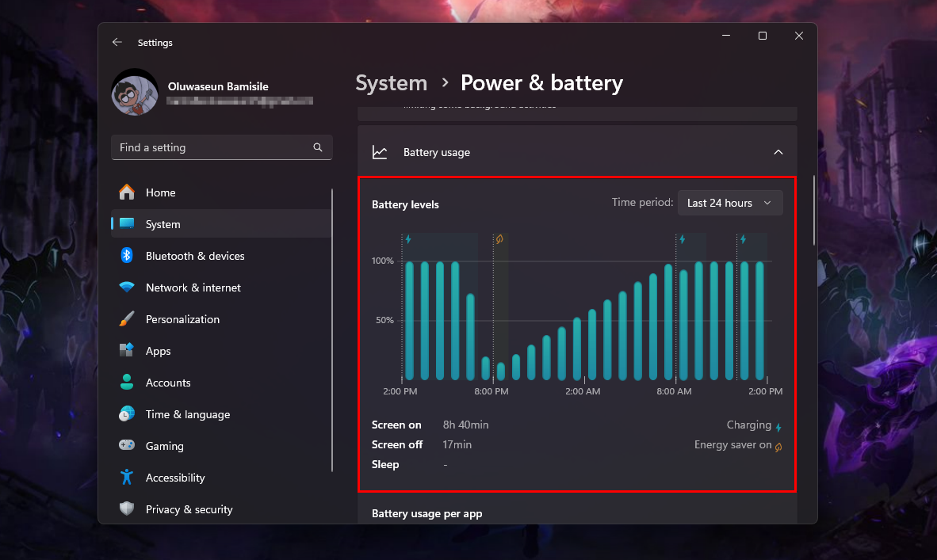
Task: Open the Last 24 hours time period dropdown
Action: (x=729, y=203)
